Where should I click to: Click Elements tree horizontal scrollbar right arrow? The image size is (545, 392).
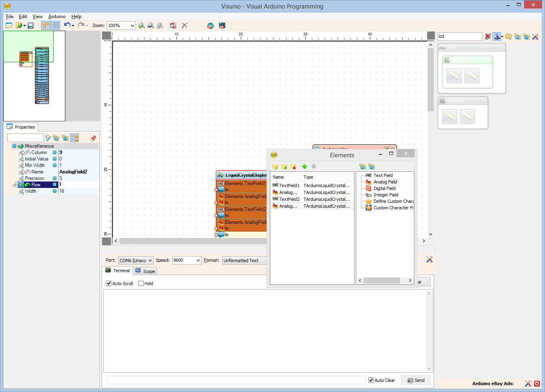(410, 281)
